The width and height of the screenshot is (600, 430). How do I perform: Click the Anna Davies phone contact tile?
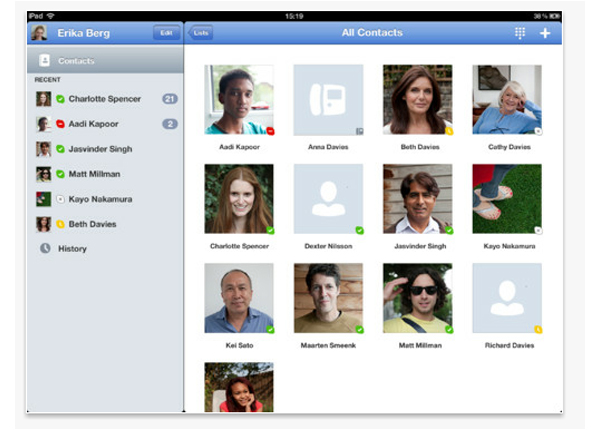(x=328, y=99)
